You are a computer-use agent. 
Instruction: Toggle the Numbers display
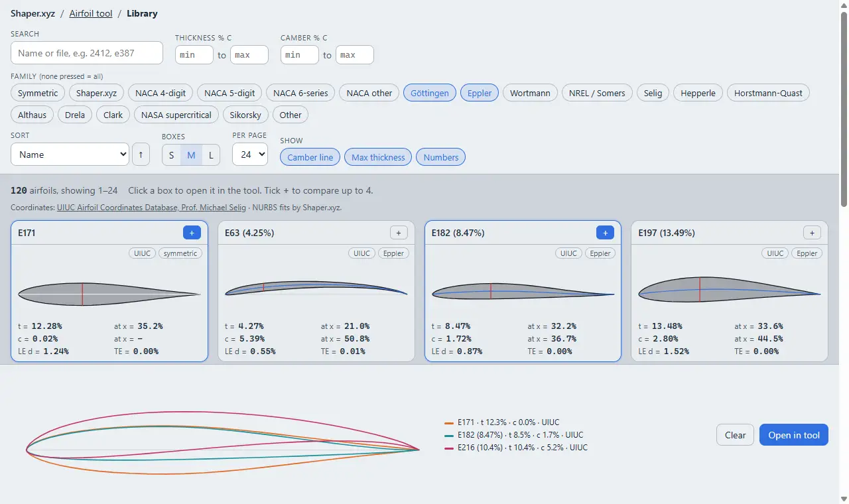[441, 157]
